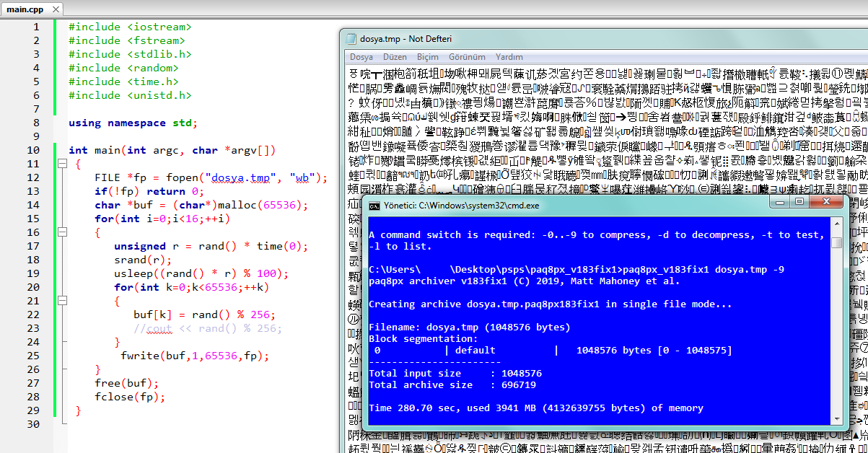The image size is (868, 453).
Task: Click the '#include <iostream>' code line
Action: pos(130,27)
